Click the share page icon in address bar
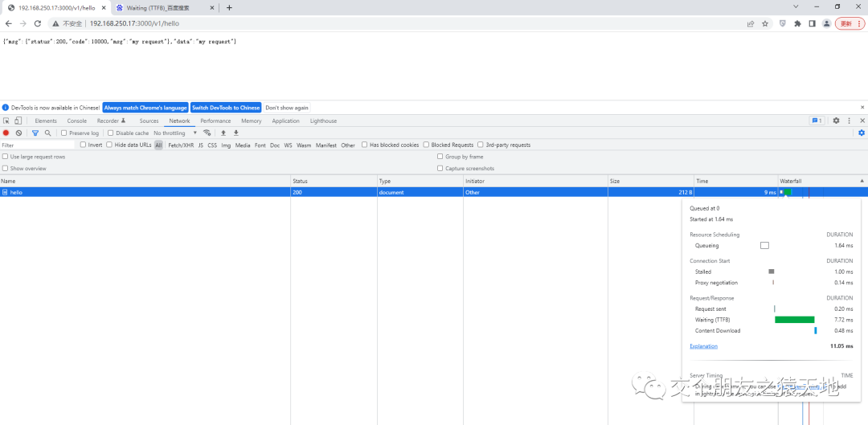 (x=751, y=24)
